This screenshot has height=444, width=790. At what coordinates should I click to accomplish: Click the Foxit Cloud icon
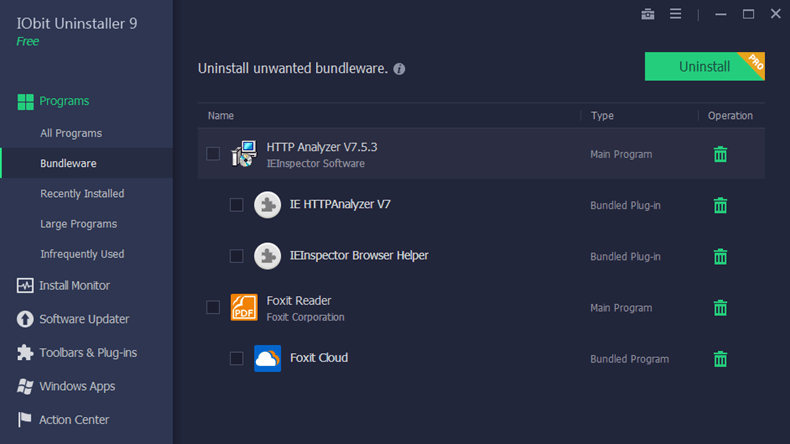[268, 358]
